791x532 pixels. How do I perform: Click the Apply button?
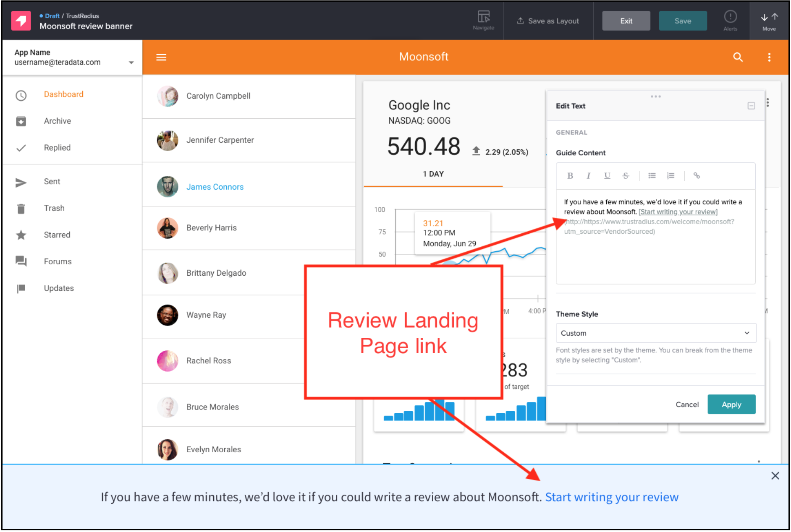point(731,404)
